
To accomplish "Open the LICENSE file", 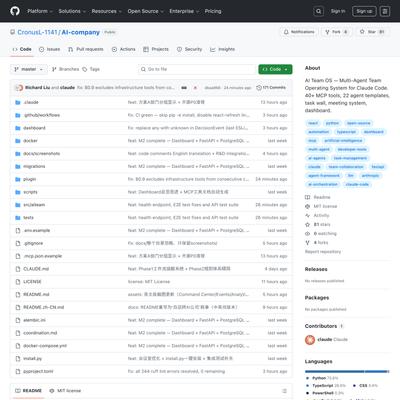I will tap(32, 282).
